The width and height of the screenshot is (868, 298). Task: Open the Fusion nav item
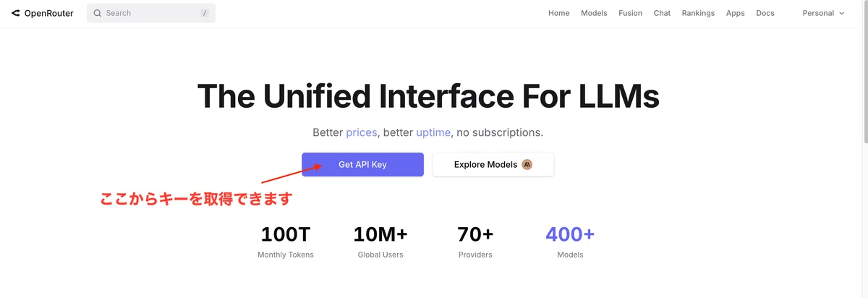[x=630, y=13]
